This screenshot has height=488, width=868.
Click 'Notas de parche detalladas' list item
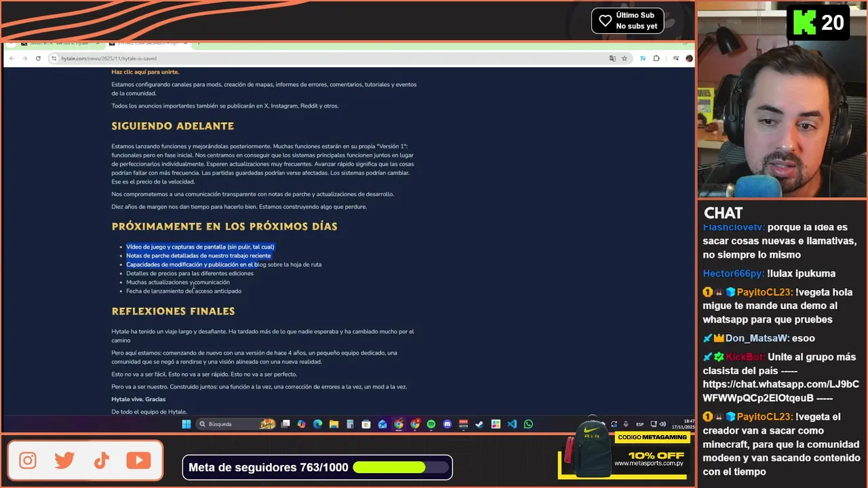[198, 256]
